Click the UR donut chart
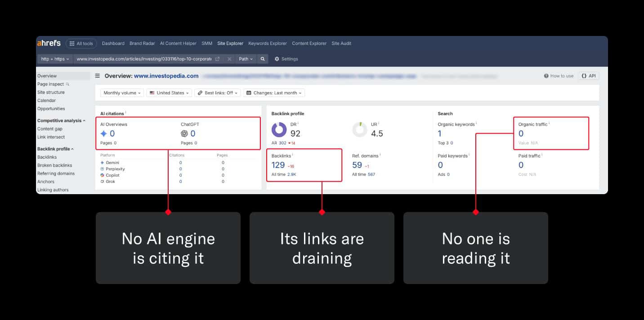Viewport: 644px width, 320px height. [360, 129]
